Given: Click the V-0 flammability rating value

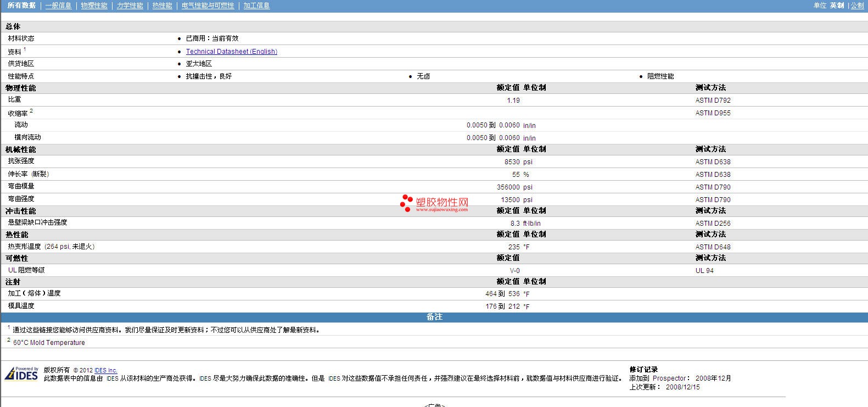Looking at the screenshot, I should [x=514, y=271].
